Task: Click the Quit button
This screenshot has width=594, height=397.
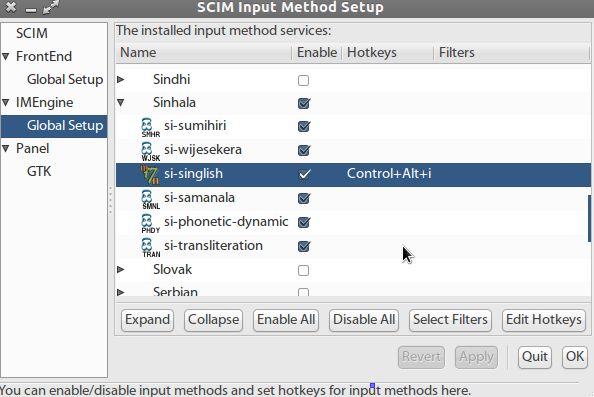Action: pos(535,357)
